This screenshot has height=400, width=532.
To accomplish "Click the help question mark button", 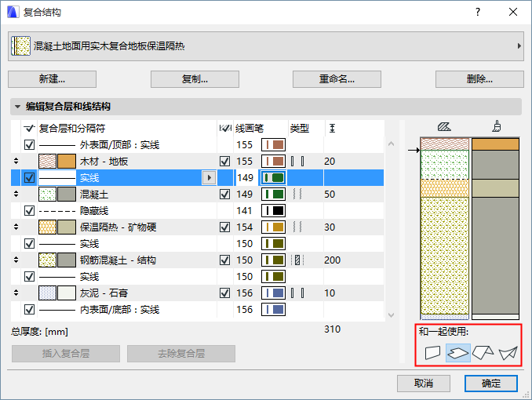I will [478, 13].
